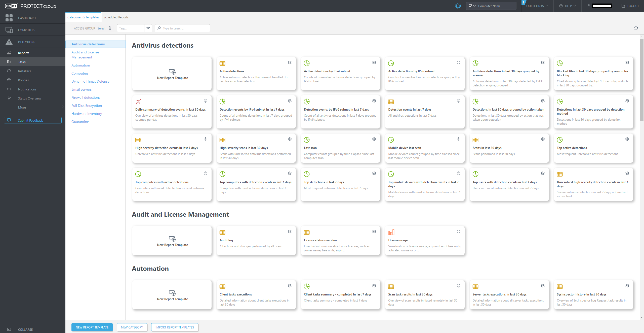644x333 pixels.
Task: Switch to Scheduled Reports tab
Action: [116, 17]
